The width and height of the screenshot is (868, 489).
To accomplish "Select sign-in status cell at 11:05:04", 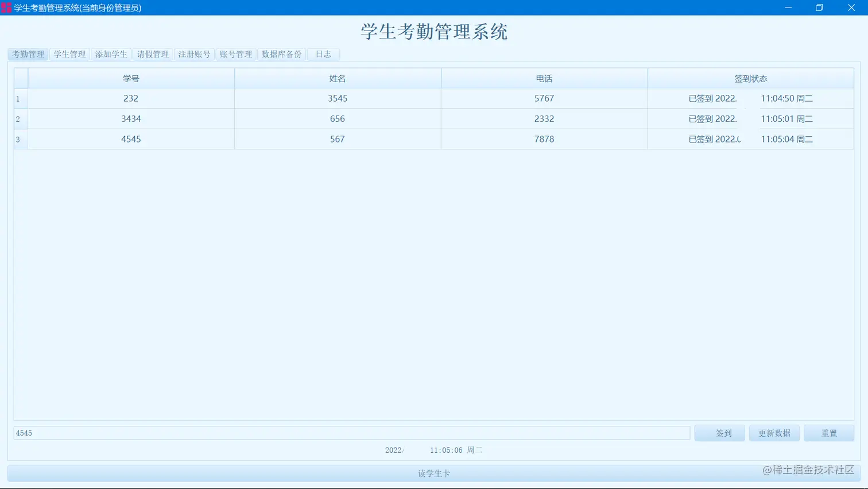I will [751, 139].
